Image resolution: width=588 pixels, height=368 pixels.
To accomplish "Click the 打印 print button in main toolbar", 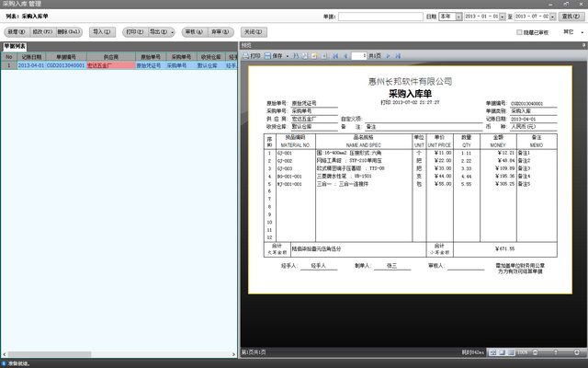I will click(135, 32).
